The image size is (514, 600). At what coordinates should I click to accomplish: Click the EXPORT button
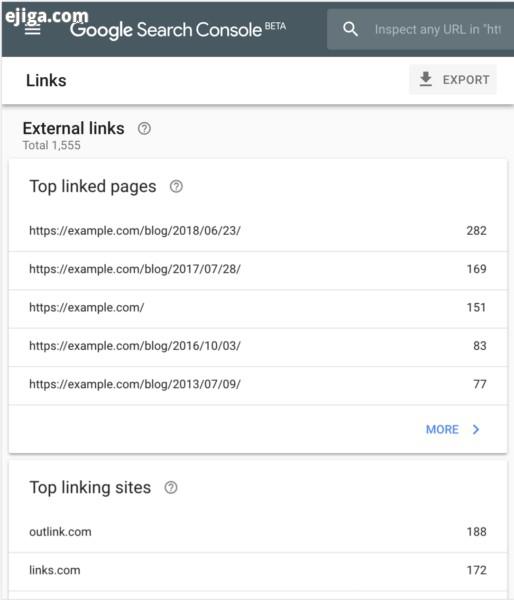(x=453, y=80)
